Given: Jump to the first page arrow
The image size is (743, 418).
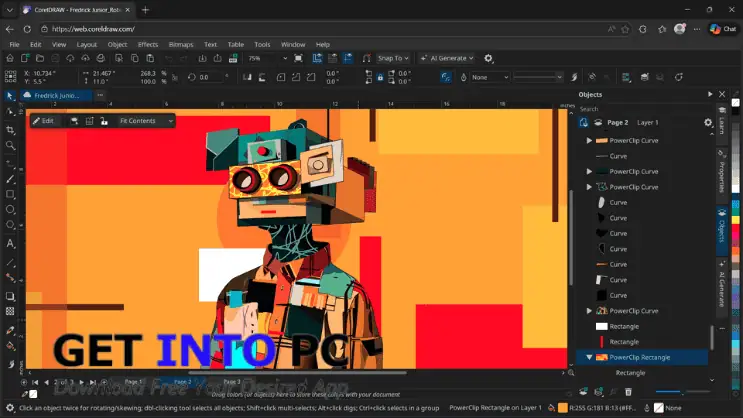Looking at the screenshot, I should pos(35,382).
